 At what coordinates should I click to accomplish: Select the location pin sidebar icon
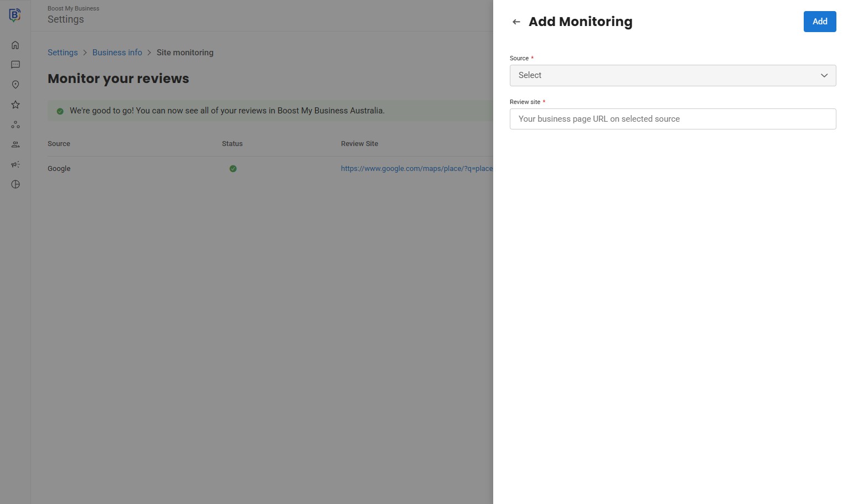15,85
